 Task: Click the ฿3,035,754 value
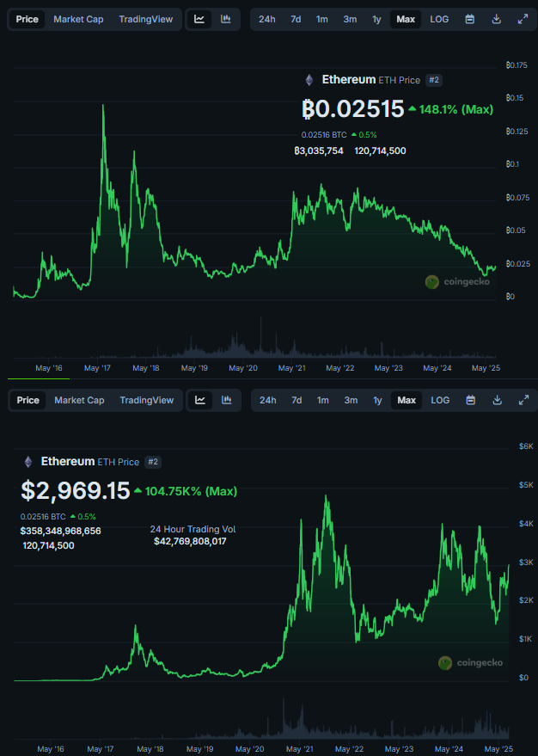click(x=319, y=151)
